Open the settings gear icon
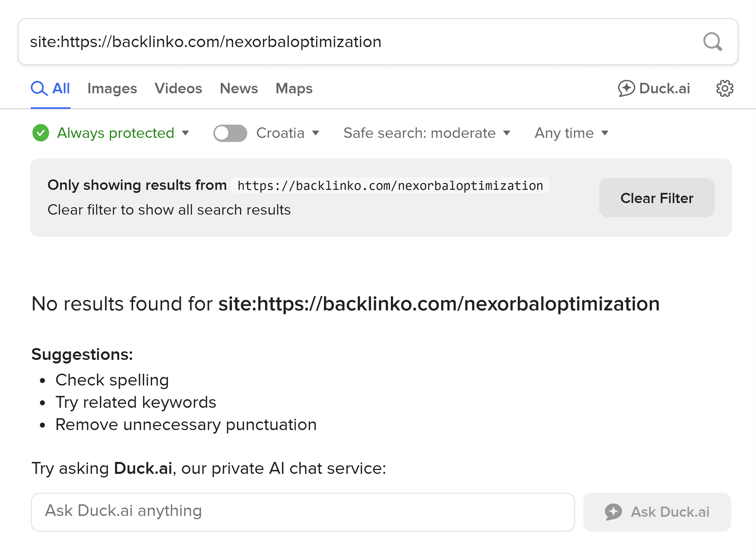756x558 pixels. click(725, 89)
